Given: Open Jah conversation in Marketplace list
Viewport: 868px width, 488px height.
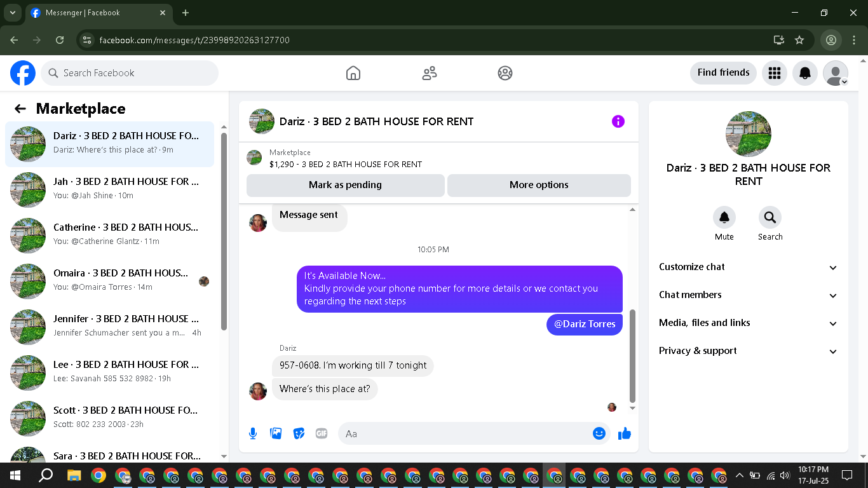Looking at the screenshot, I should tap(110, 190).
